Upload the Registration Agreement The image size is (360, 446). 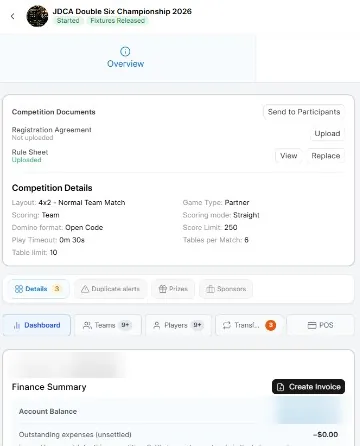(327, 133)
